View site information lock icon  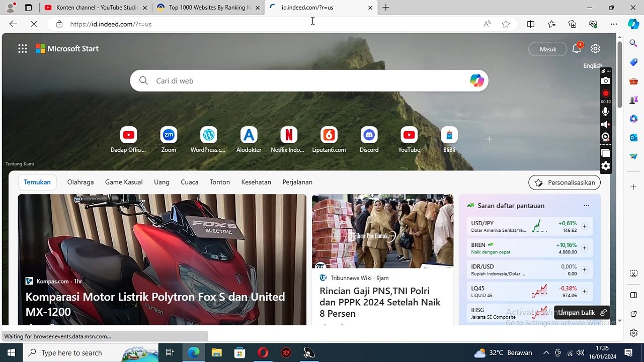point(59,24)
